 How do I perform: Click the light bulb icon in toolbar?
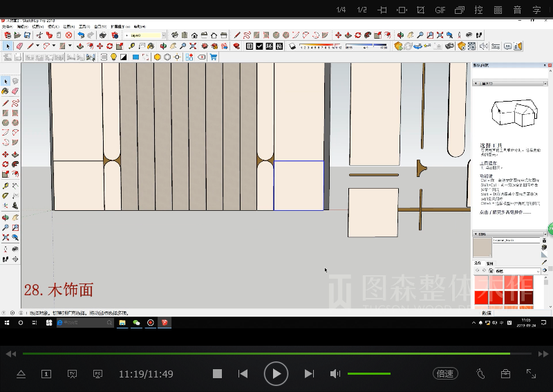[113, 57]
